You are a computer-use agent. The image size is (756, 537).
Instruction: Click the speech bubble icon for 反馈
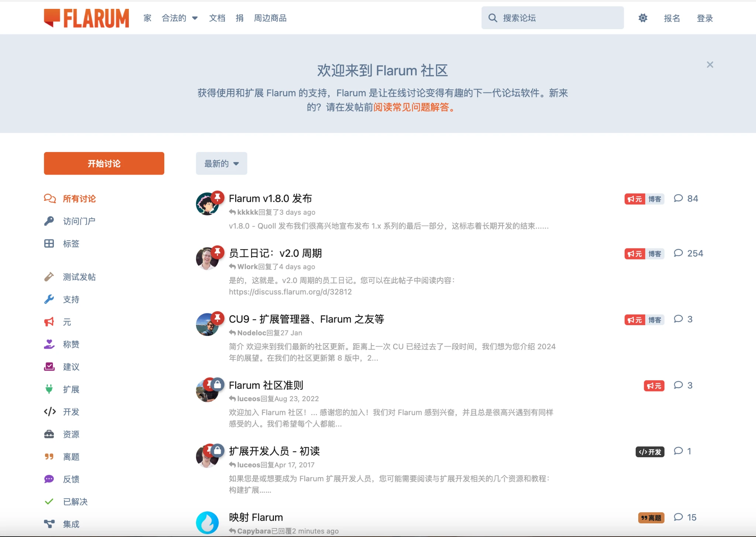[49, 479]
